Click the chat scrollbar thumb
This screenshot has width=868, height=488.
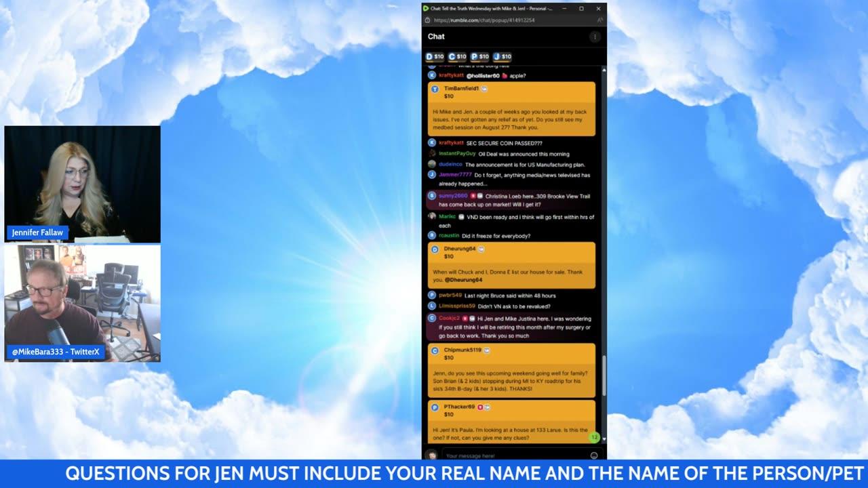604,375
